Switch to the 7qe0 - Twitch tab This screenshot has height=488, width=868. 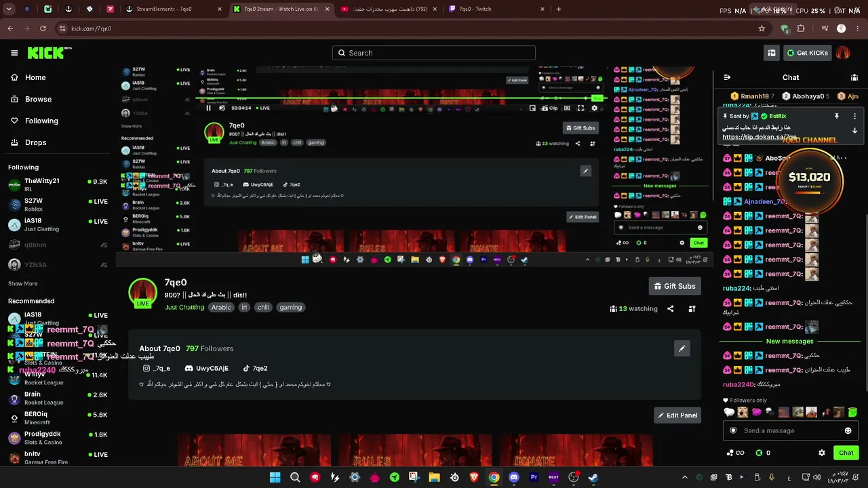click(x=495, y=9)
